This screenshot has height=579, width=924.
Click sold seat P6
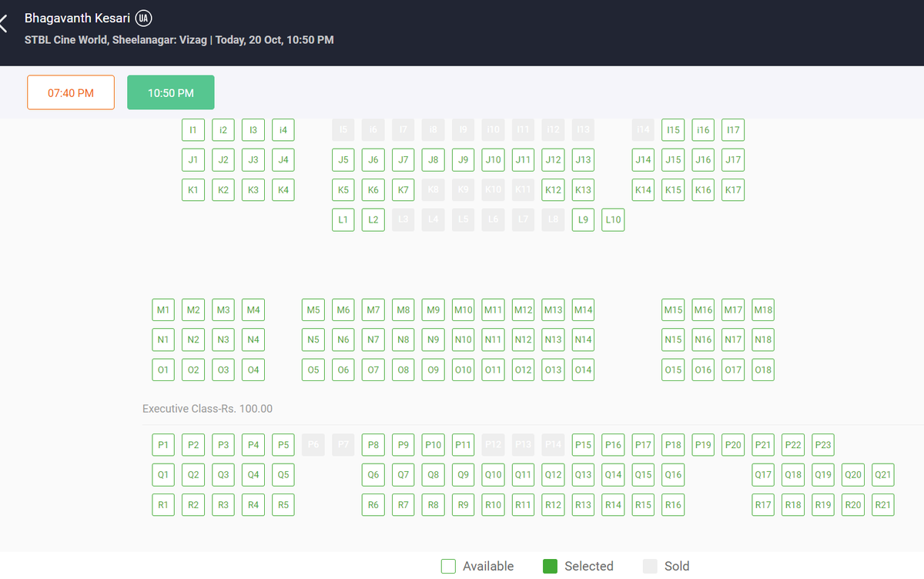(x=313, y=445)
